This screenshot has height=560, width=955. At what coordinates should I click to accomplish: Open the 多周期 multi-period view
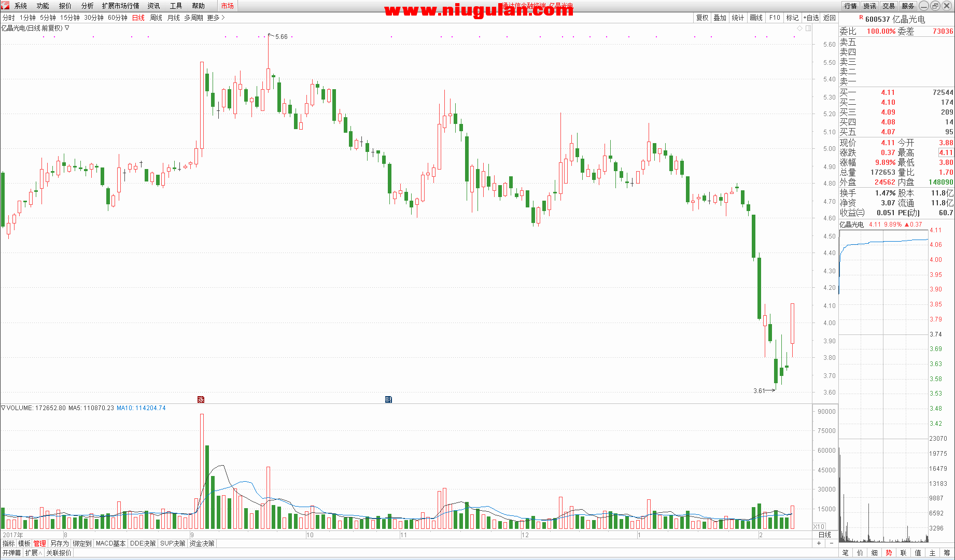point(193,18)
